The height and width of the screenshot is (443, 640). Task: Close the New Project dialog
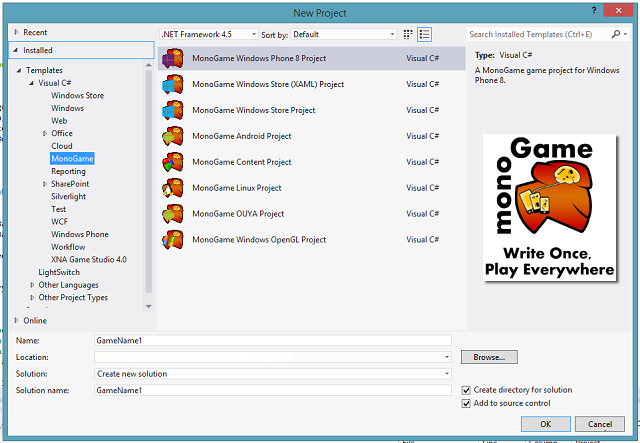(618, 10)
